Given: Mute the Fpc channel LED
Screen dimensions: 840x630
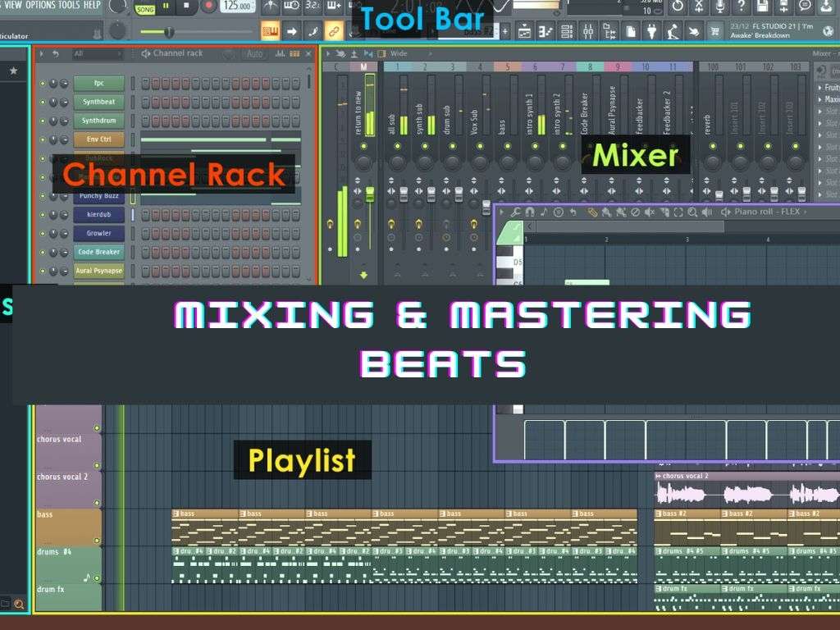Looking at the screenshot, I should point(43,84).
